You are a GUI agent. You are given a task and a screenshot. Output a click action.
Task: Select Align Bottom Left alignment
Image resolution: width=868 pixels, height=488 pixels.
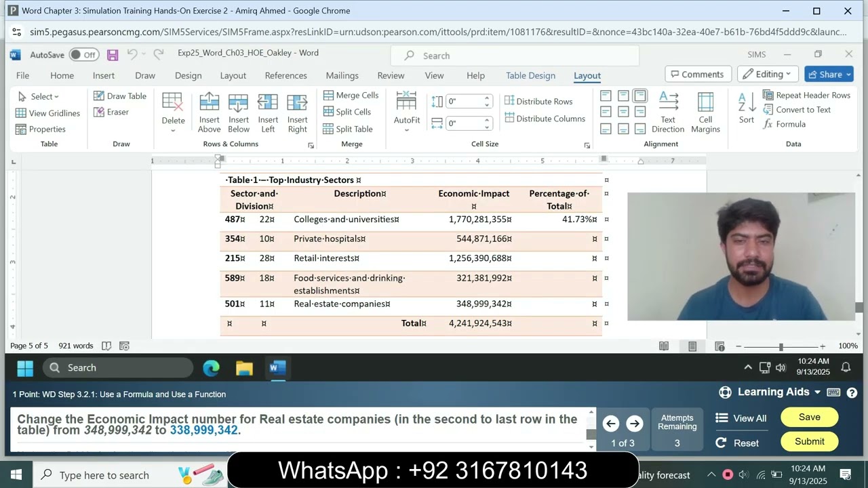click(606, 128)
